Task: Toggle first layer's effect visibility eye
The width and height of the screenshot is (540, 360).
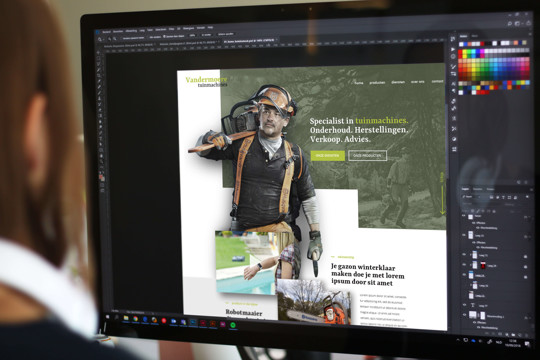Action: pos(473,223)
